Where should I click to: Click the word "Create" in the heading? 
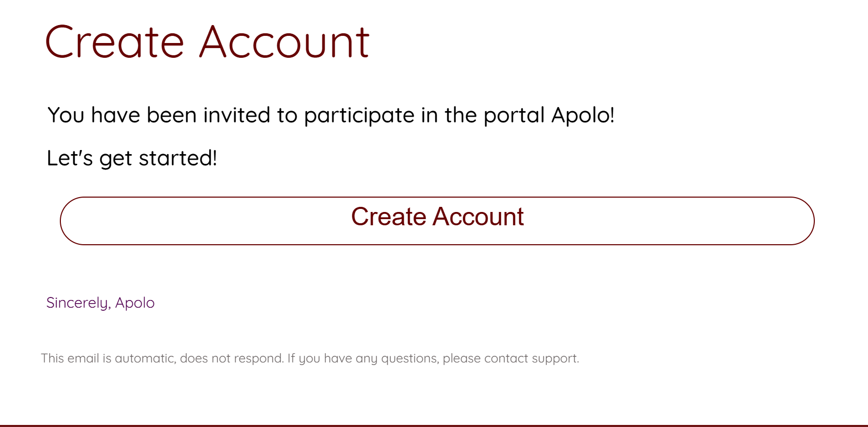[x=115, y=42]
